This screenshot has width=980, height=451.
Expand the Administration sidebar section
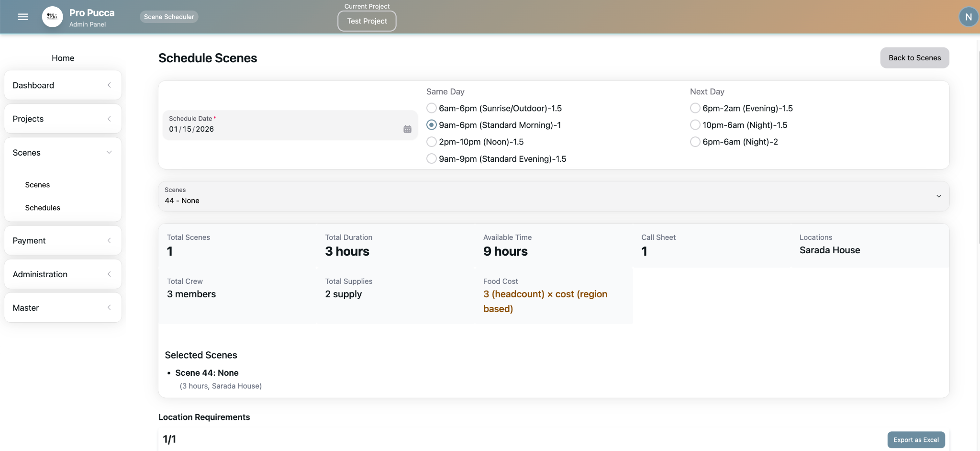pyautogui.click(x=63, y=274)
